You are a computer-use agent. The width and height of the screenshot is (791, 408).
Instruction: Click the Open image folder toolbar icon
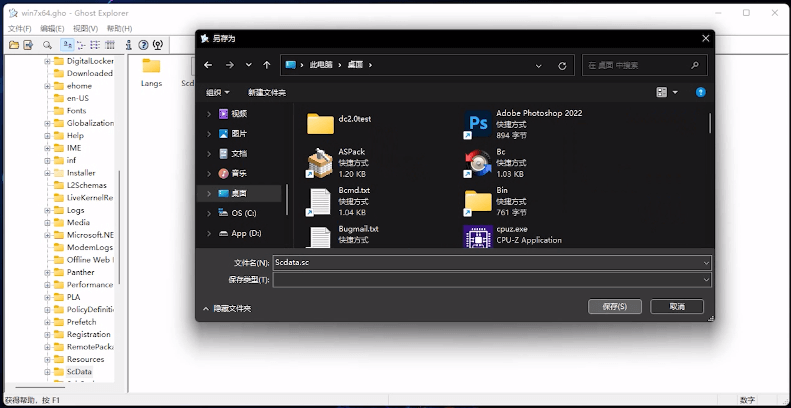pos(14,45)
